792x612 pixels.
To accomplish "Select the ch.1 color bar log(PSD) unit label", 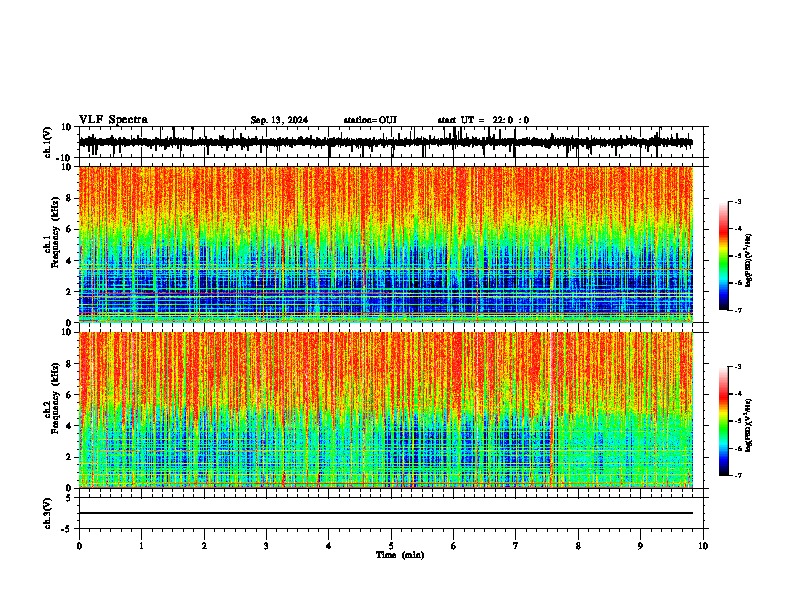I will (748, 261).
